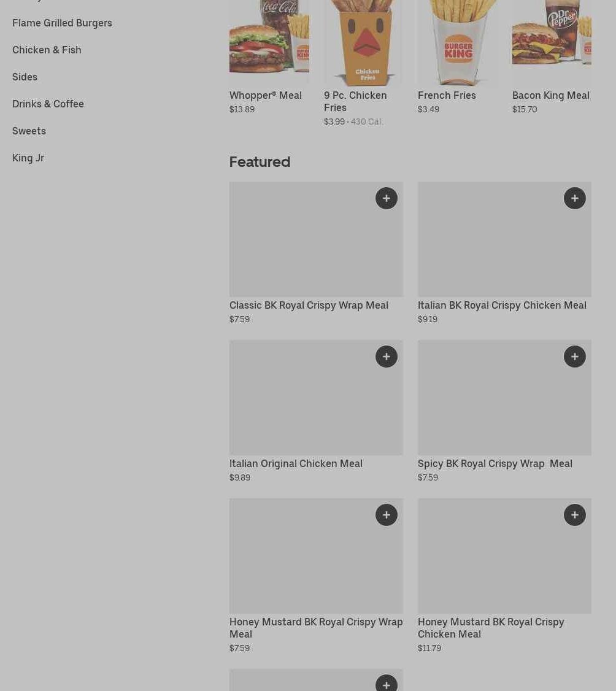Viewport: 616px width, 691px height.
Task: Click the partially visible bottom plus button
Action: (x=387, y=683)
